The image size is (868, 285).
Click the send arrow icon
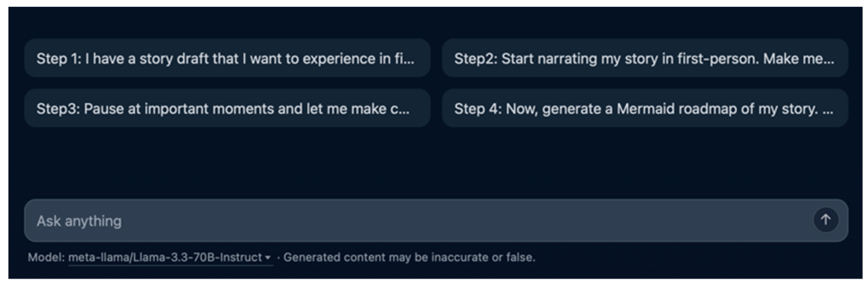click(x=826, y=220)
